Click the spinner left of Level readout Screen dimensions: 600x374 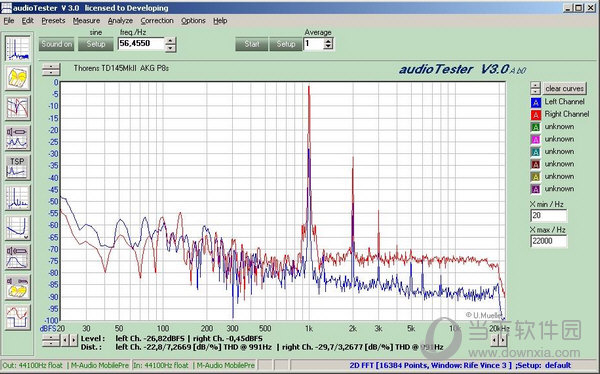51,340
